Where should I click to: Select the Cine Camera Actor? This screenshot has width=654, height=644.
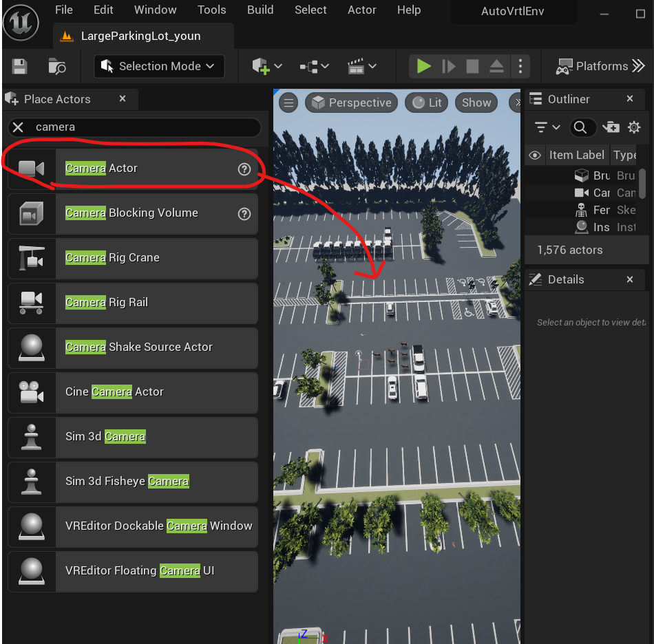click(x=131, y=391)
